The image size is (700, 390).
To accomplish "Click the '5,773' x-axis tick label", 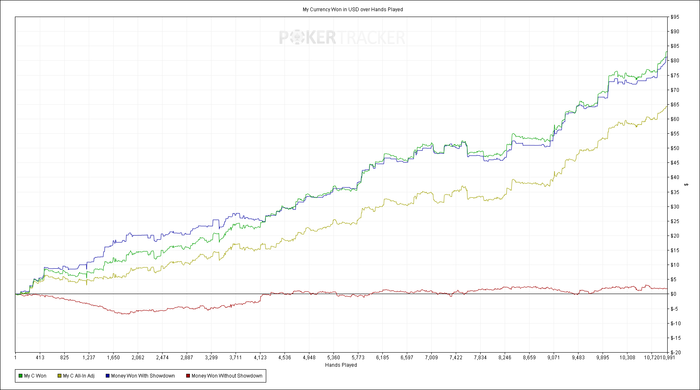I will coord(358,357).
